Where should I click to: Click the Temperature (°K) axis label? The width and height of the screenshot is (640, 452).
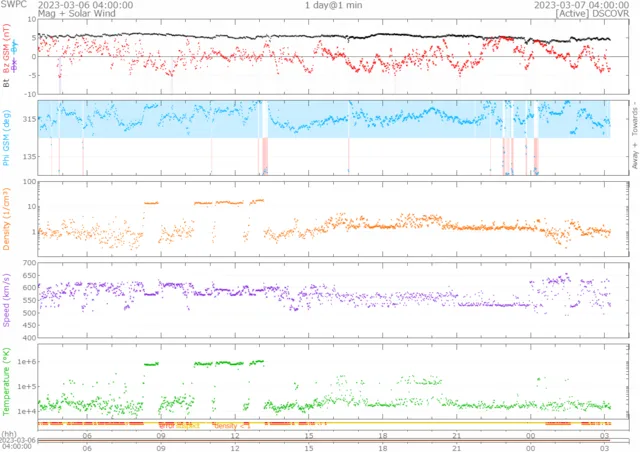coord(7,379)
